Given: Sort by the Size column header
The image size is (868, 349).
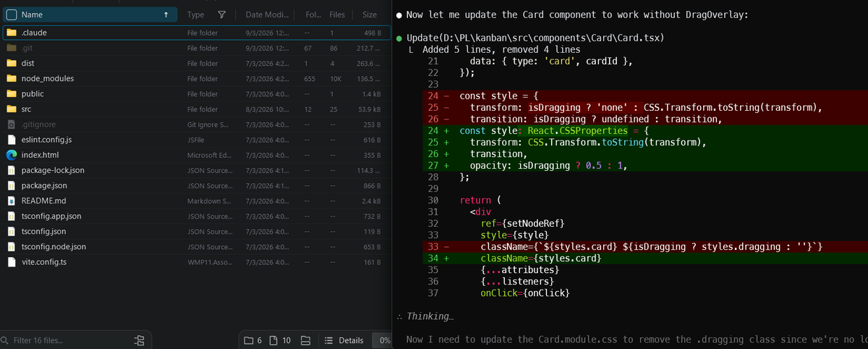Looking at the screenshot, I should (370, 14).
